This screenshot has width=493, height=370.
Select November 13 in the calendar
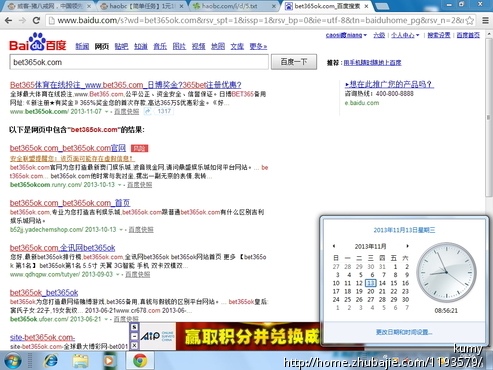click(x=371, y=283)
